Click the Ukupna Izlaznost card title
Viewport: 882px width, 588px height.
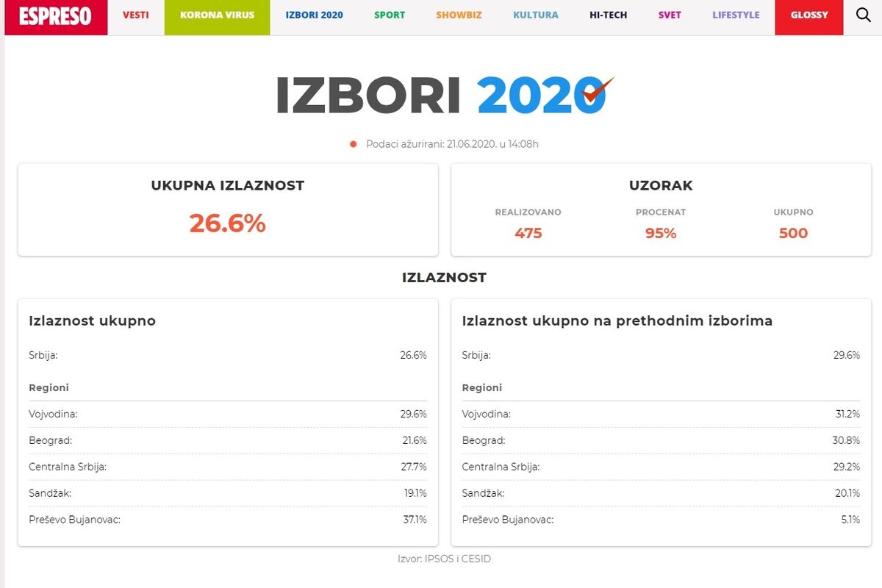pyautogui.click(x=227, y=186)
